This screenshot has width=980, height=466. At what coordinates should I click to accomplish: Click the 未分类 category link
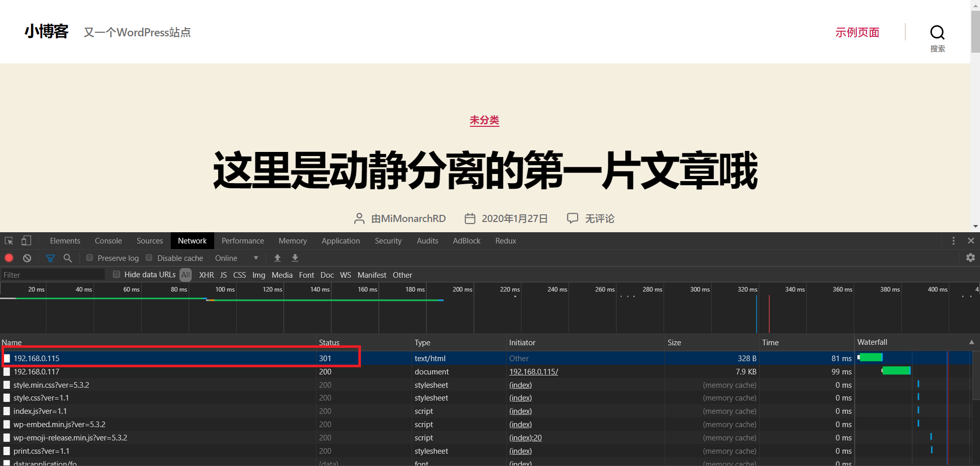click(x=485, y=120)
